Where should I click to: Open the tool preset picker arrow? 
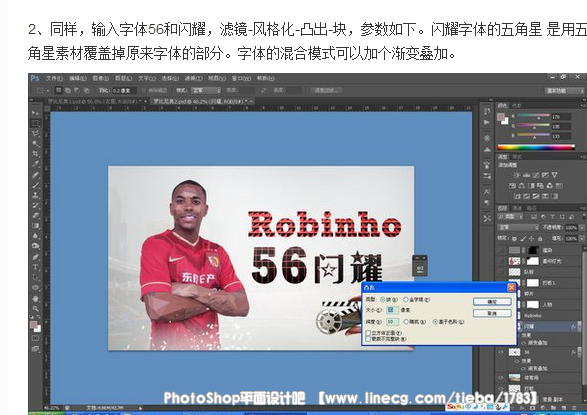[48, 91]
